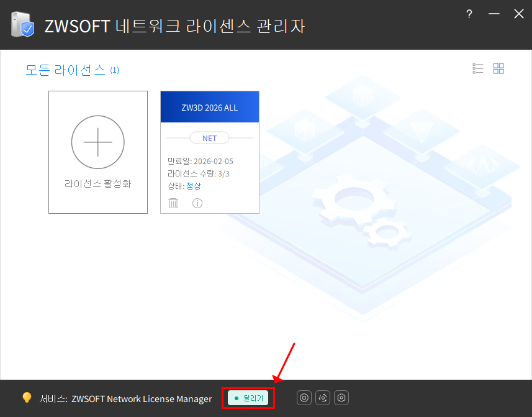Delete the ZW3D 2026 license via trash icon
The width and height of the screenshot is (532, 417).
coord(173,203)
